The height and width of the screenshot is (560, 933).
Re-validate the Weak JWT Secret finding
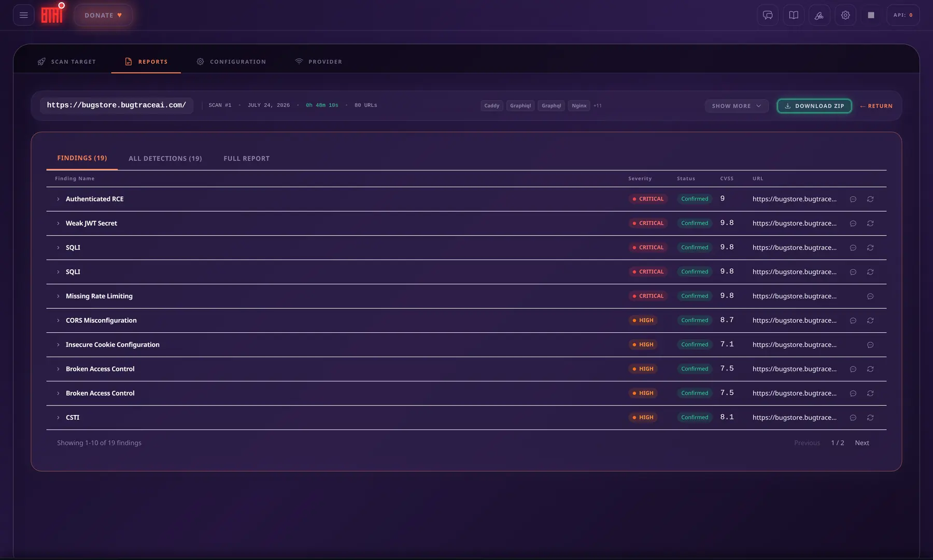[870, 223]
